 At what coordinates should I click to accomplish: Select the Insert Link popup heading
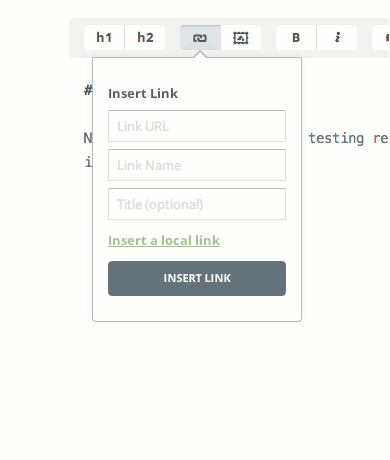[143, 93]
